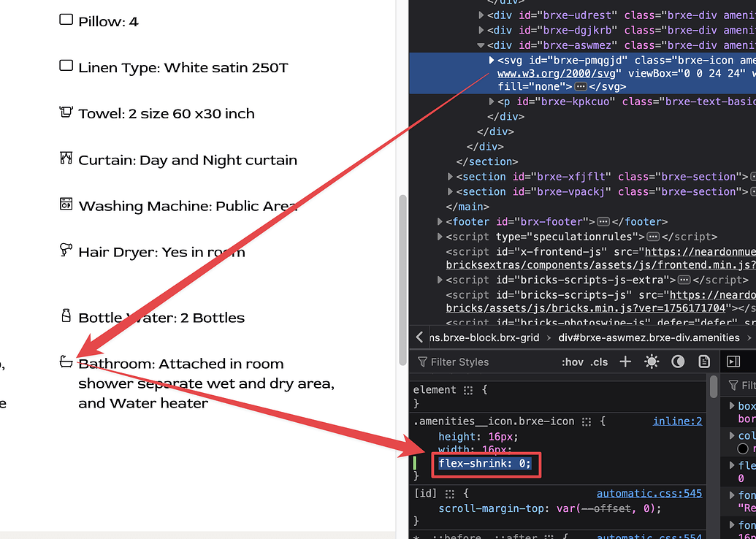The height and width of the screenshot is (539, 756).
Task: Click the Filter Styles funnel icon
Action: [x=424, y=362]
